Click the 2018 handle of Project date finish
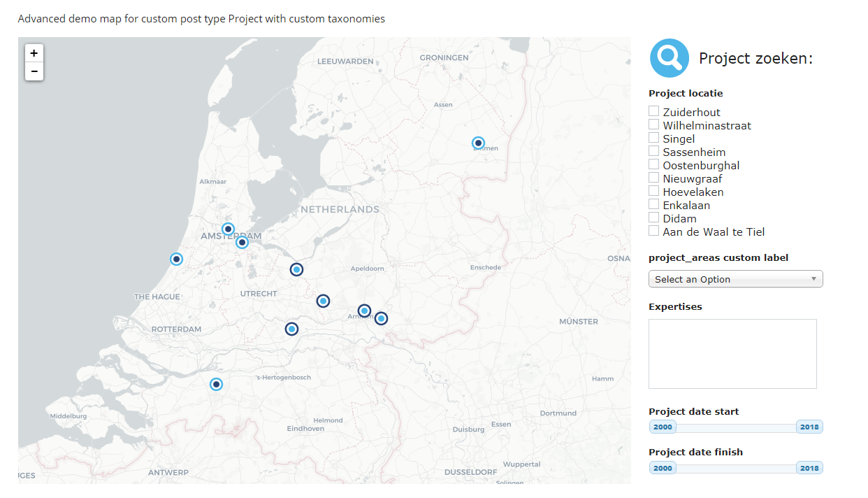 tap(809, 468)
